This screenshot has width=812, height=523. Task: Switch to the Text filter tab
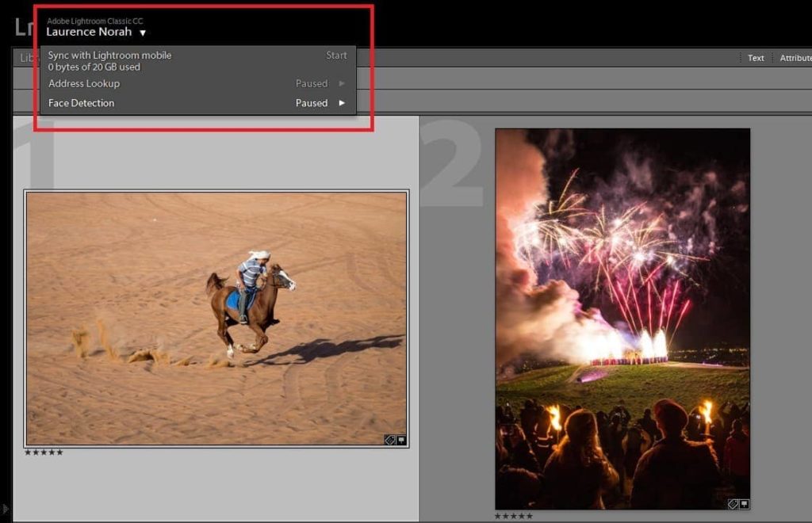pyautogui.click(x=755, y=57)
